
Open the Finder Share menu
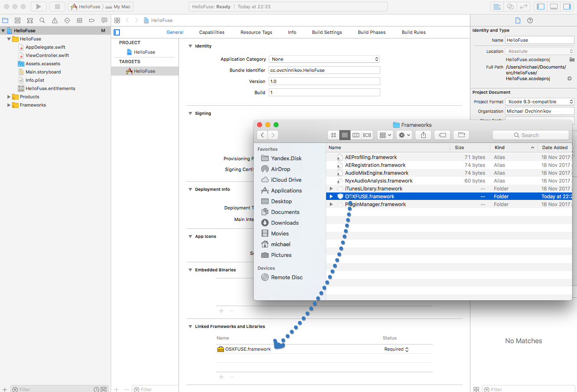(x=423, y=135)
